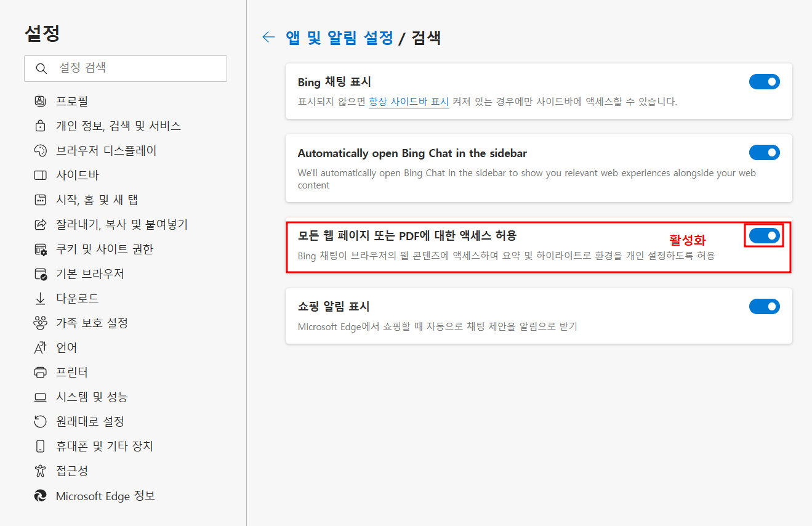Click the default browser icon
The height and width of the screenshot is (526, 812).
pos(40,273)
